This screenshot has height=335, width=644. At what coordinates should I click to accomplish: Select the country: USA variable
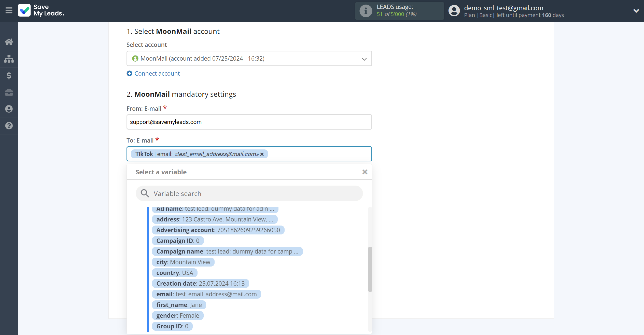pos(175,273)
